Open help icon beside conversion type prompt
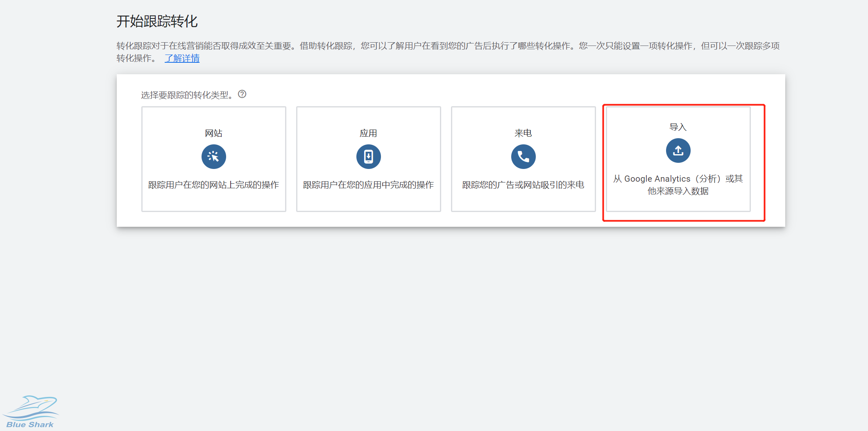 click(242, 94)
